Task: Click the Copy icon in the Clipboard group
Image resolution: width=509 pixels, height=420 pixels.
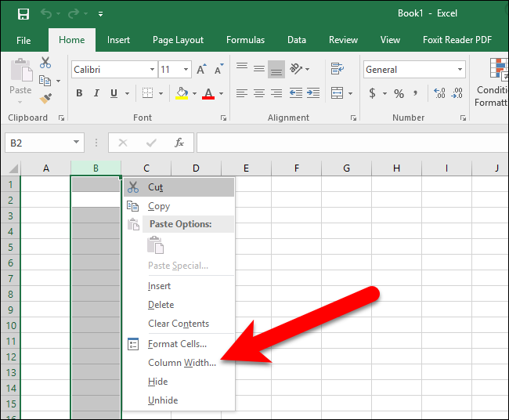Action: (45, 81)
